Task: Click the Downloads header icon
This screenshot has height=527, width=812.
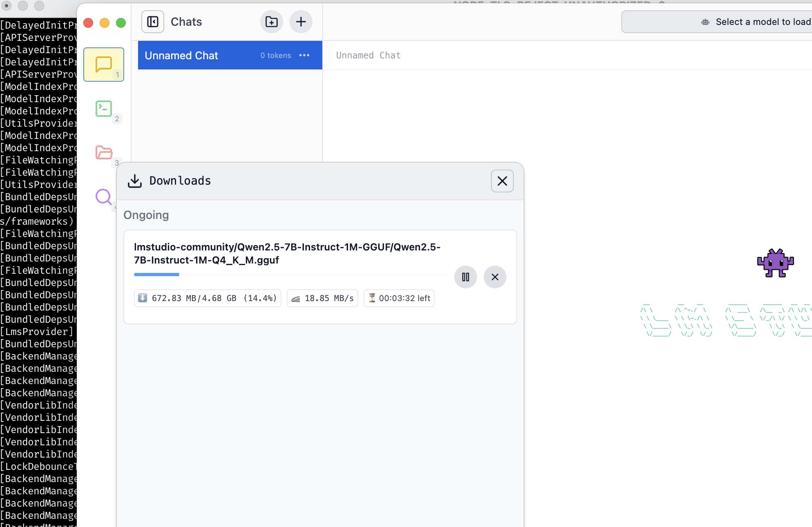Action: click(x=134, y=181)
